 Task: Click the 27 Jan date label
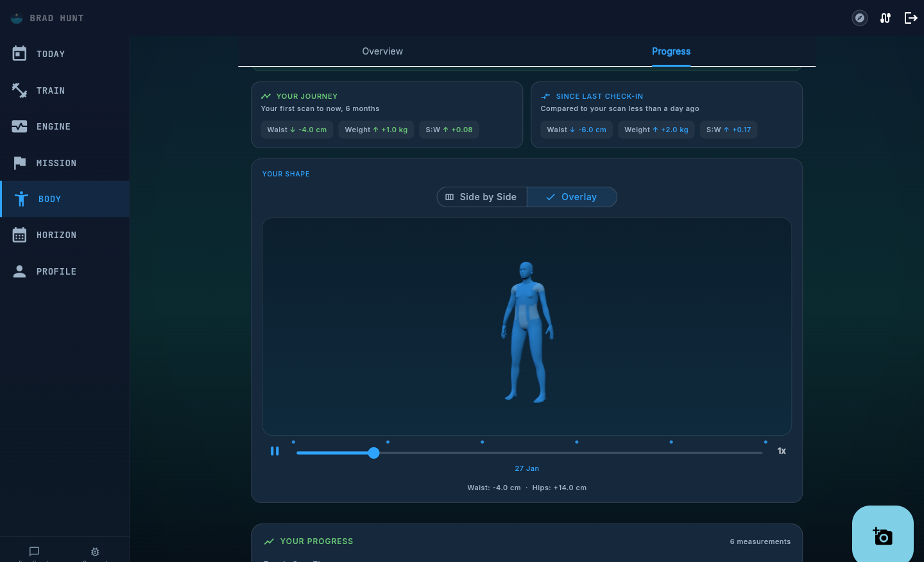(x=527, y=468)
